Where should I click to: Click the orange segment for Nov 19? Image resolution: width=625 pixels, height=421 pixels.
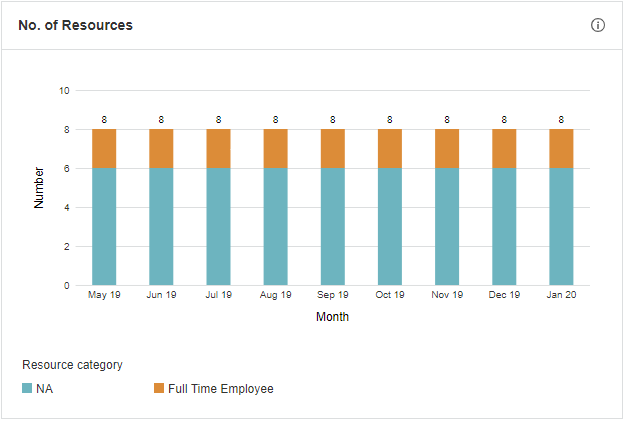447,148
